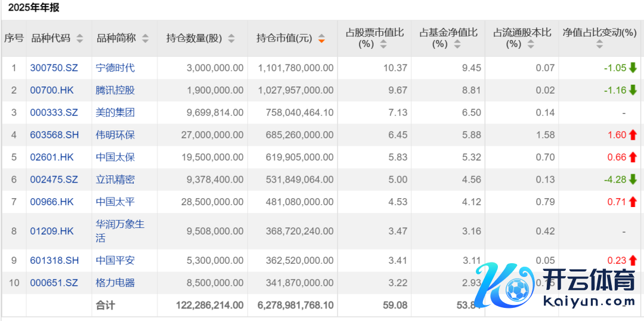Sort by 品种代码 column sort icon
This screenshot has width=644, height=321.
click(x=80, y=39)
